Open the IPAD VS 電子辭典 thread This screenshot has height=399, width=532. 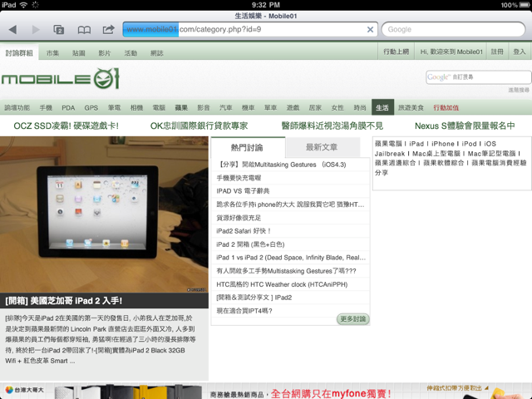pos(243,191)
